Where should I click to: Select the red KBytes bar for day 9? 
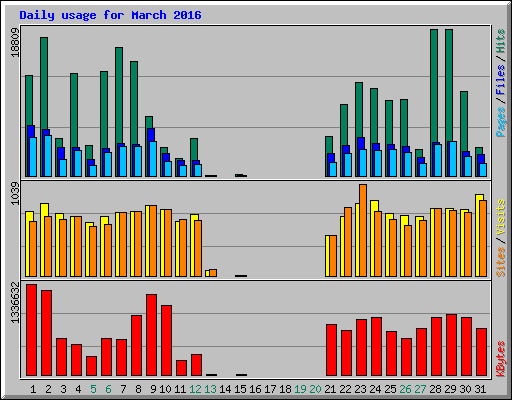click(151, 335)
